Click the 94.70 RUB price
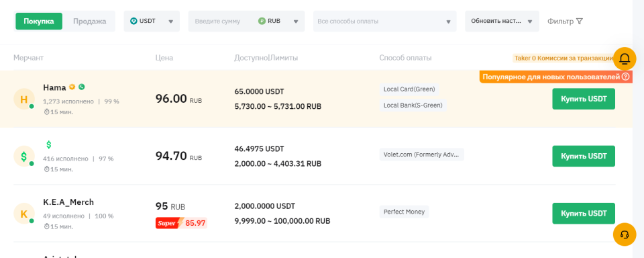The image size is (644, 258). pos(178,156)
